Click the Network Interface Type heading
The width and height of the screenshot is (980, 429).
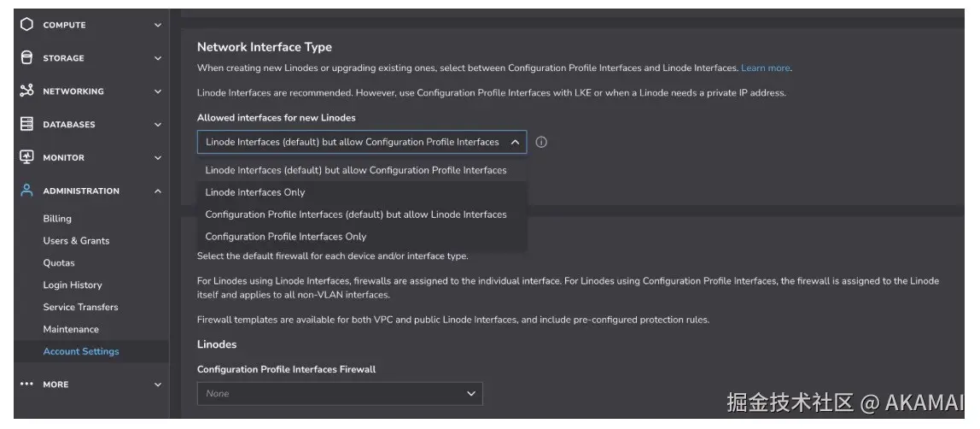(265, 47)
